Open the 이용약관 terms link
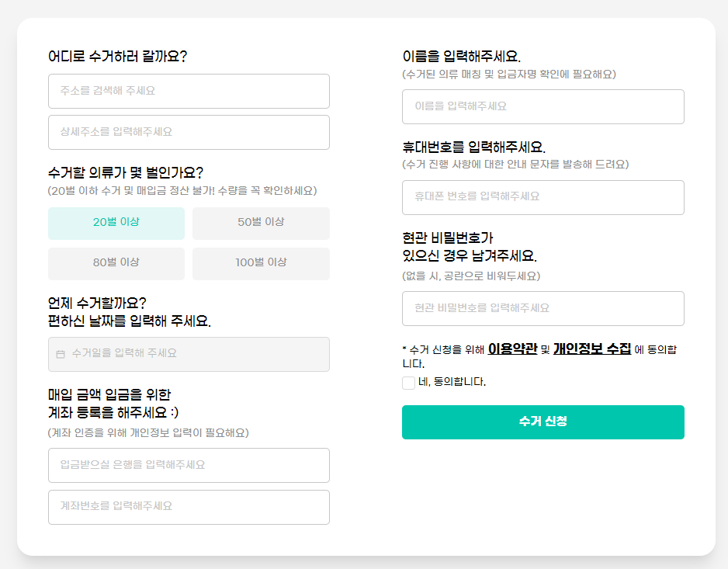The image size is (728, 569). 512,349
